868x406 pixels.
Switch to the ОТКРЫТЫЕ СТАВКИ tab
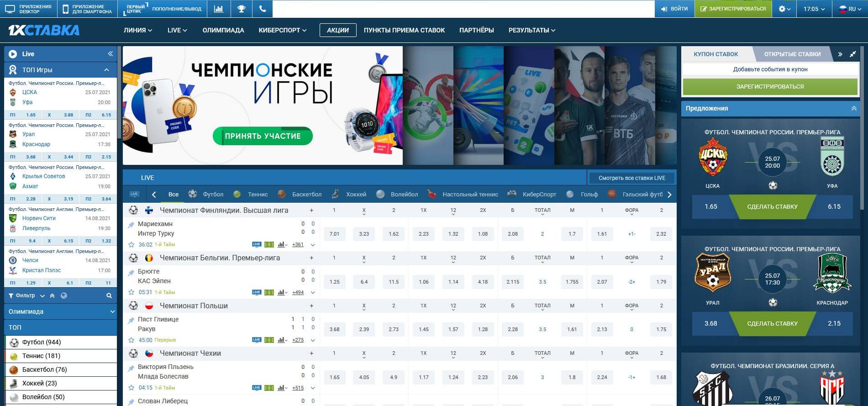[792, 54]
